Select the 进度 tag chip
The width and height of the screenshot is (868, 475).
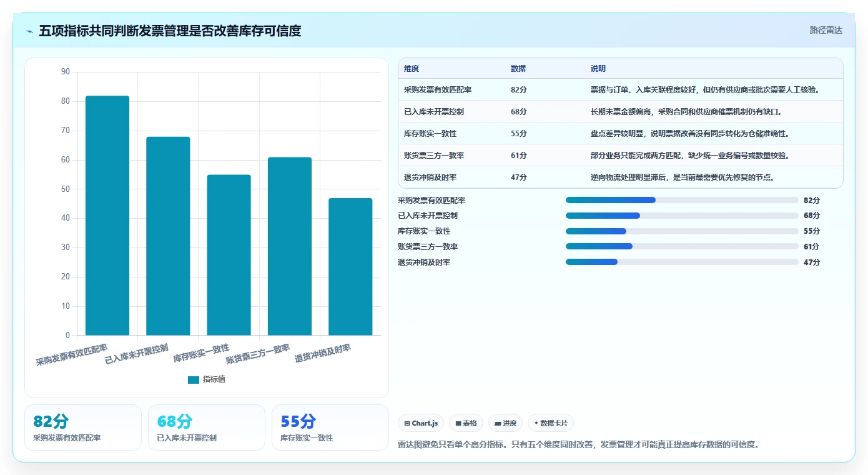point(505,423)
